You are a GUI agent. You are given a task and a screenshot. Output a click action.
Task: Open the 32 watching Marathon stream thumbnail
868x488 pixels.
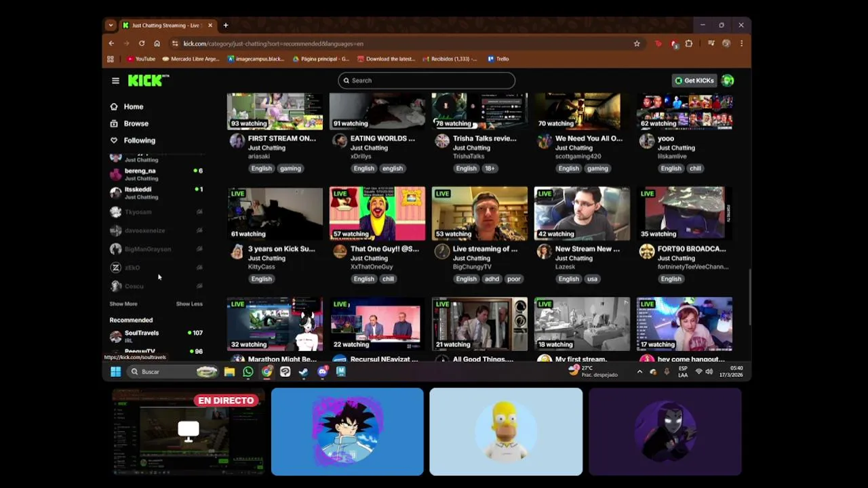[275, 324]
